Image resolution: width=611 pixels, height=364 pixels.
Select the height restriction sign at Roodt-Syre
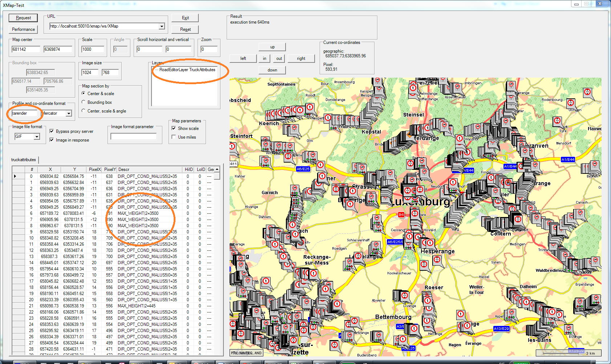[x=557, y=120]
